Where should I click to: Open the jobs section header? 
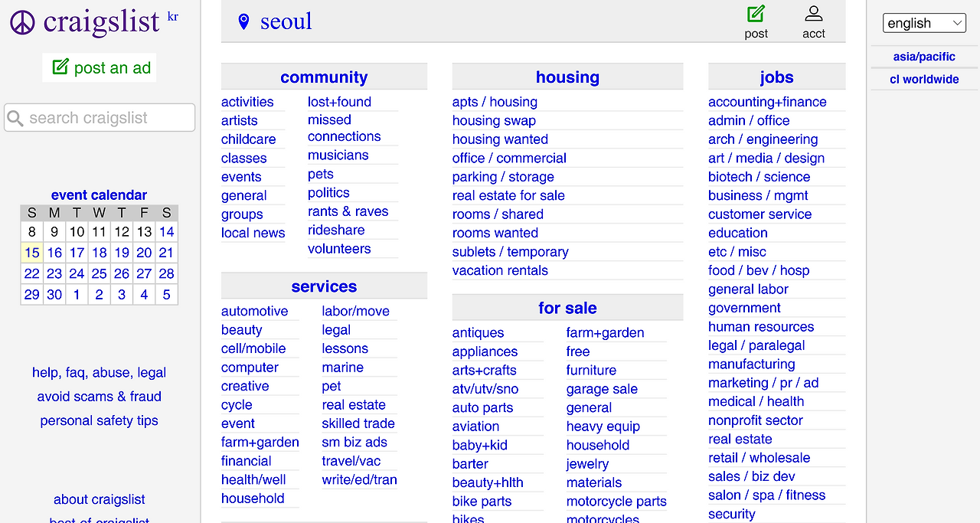(x=776, y=77)
